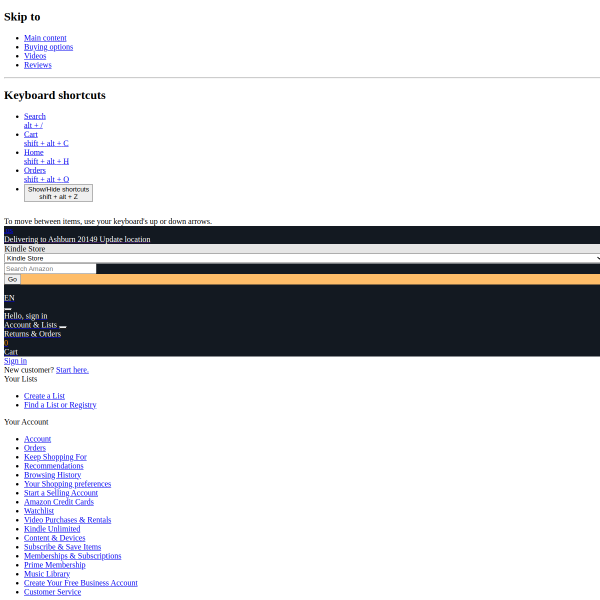The height and width of the screenshot is (600, 600).
Task: Focus the Search Amazon input field
Action: pyautogui.click(x=50, y=269)
